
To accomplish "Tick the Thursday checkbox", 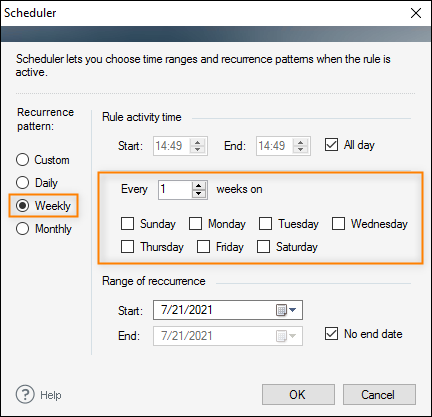I will point(127,247).
